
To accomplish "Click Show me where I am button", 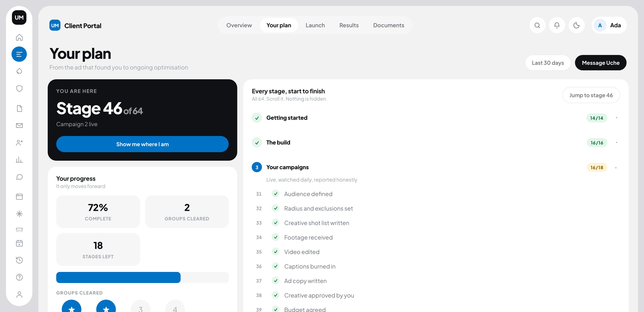I will tap(142, 144).
